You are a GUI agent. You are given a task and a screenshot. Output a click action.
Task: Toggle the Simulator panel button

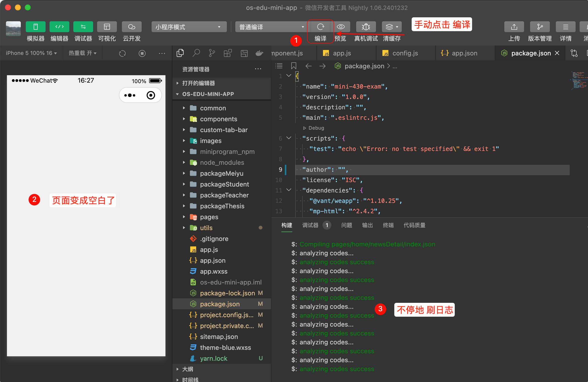(35, 27)
